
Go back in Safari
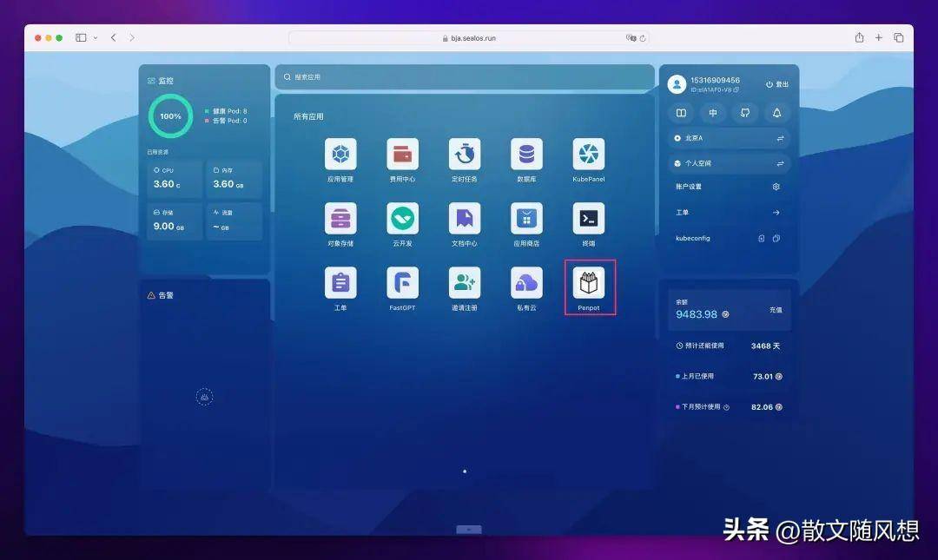(113, 37)
